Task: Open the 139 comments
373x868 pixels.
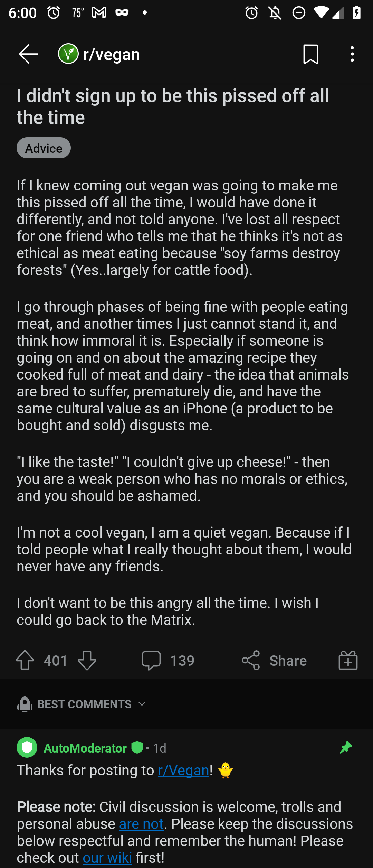Action: 168,660
